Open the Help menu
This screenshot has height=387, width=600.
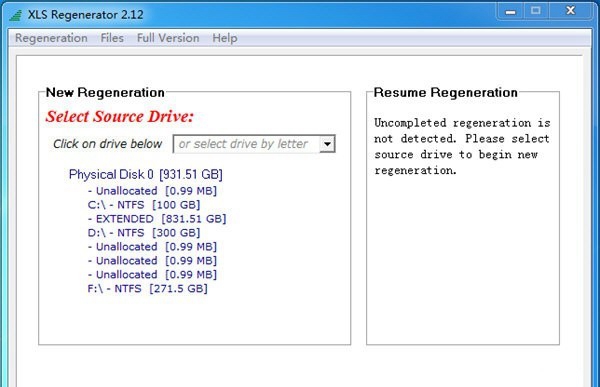pos(225,38)
